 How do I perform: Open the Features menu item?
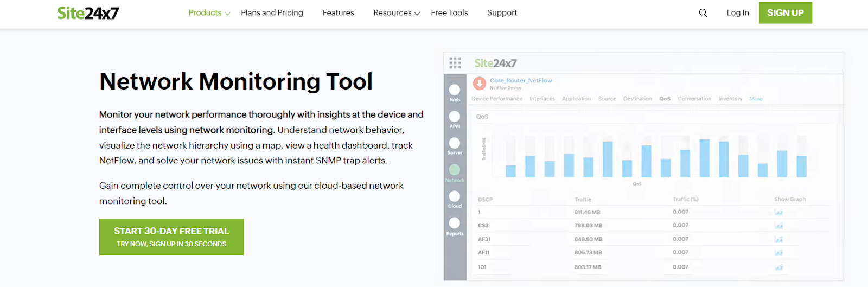[338, 12]
